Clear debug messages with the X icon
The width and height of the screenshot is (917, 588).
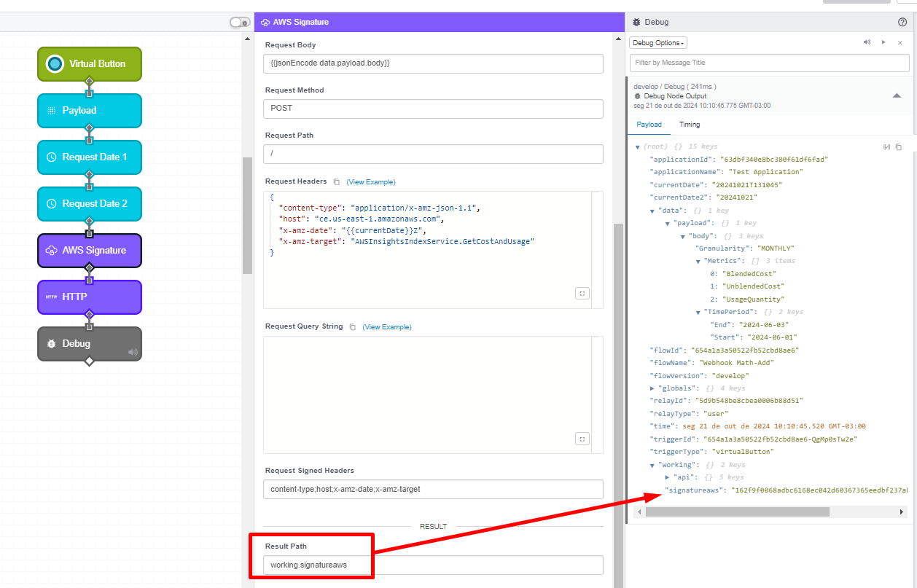(900, 43)
